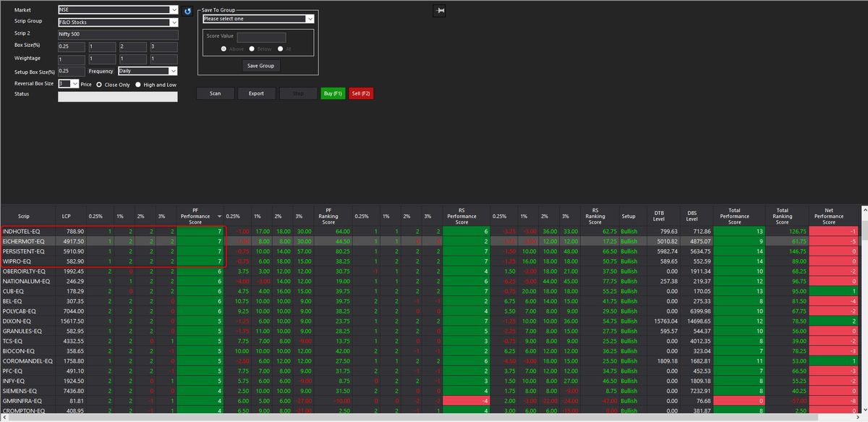This screenshot has width=868, height=422.
Task: Choose the Below score radio button
Action: coord(252,48)
